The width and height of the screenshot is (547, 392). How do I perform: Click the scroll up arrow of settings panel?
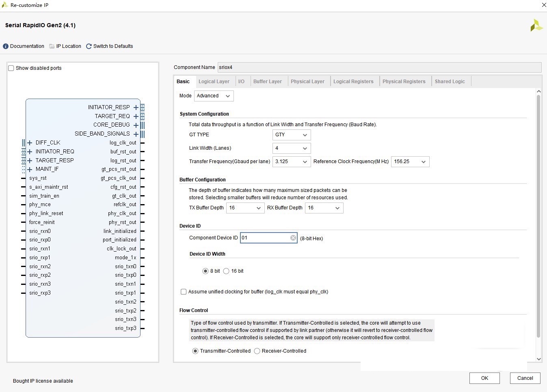tap(538, 92)
